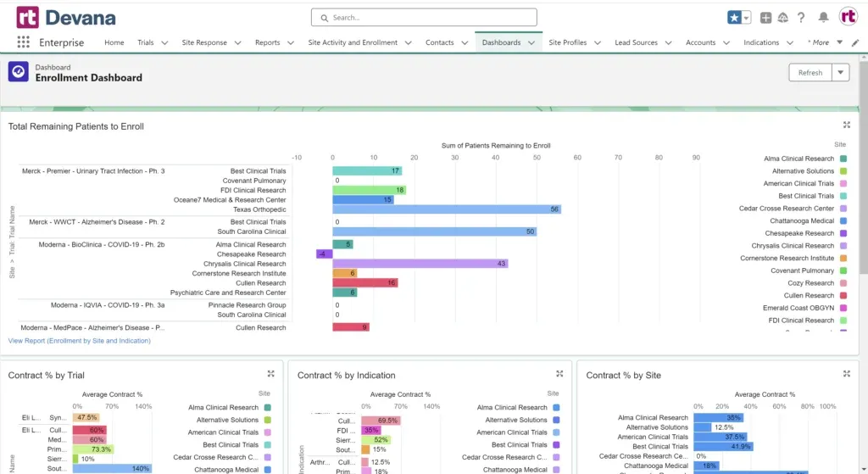
Task: Expand the Reports dropdown chevron
Action: click(x=291, y=42)
